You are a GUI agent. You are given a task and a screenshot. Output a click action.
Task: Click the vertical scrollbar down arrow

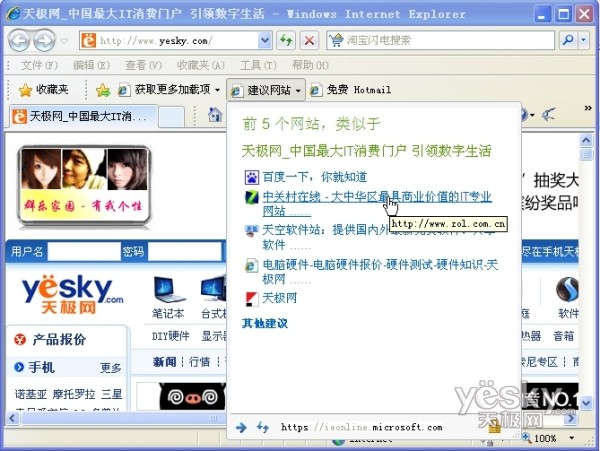pos(586,402)
